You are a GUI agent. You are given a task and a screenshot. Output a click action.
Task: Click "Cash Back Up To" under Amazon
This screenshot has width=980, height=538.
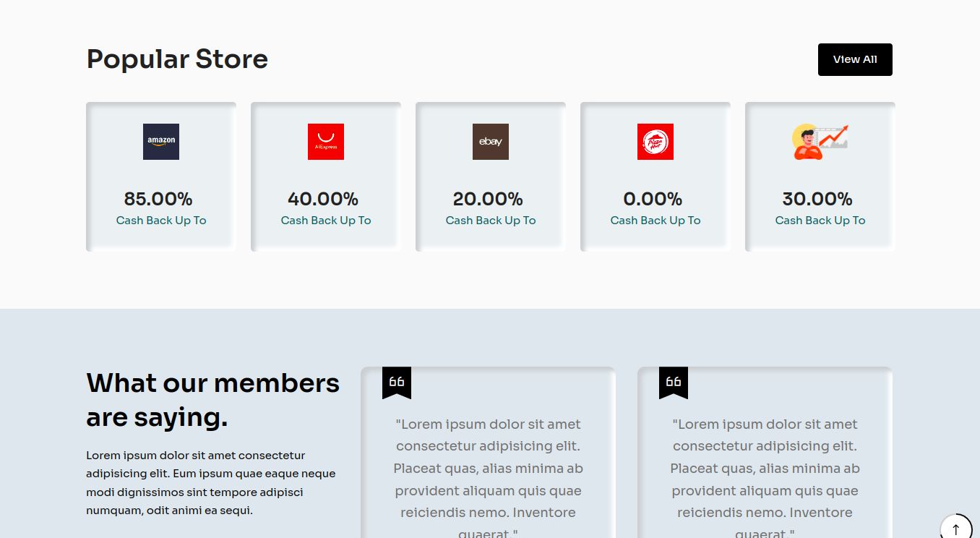coord(161,221)
